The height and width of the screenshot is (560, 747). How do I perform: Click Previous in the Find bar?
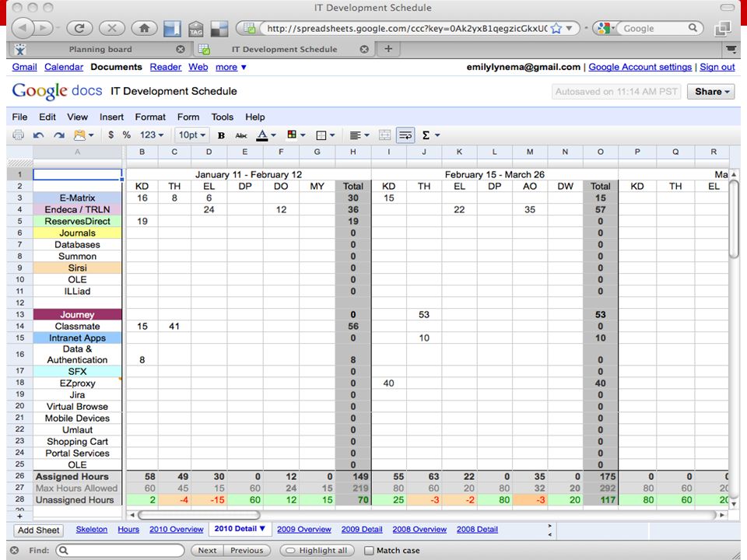[247, 550]
